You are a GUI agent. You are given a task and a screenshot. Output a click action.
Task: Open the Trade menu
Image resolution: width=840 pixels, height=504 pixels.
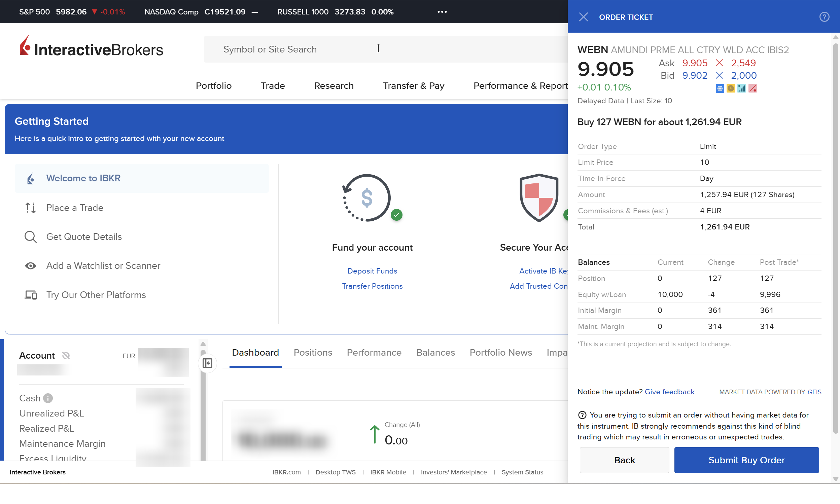272,85
